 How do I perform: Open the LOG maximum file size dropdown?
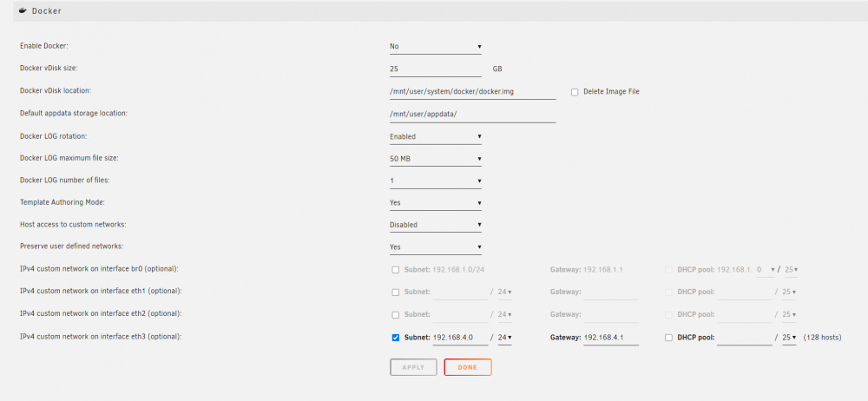pyautogui.click(x=436, y=159)
